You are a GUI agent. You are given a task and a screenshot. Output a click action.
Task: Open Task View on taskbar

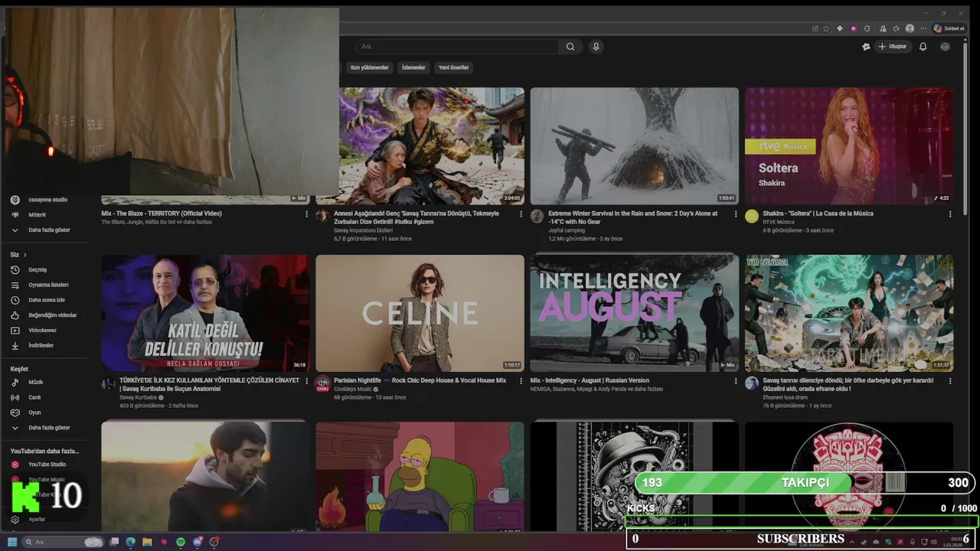(114, 542)
